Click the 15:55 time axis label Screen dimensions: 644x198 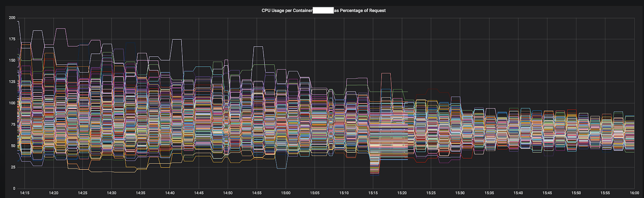point(605,193)
